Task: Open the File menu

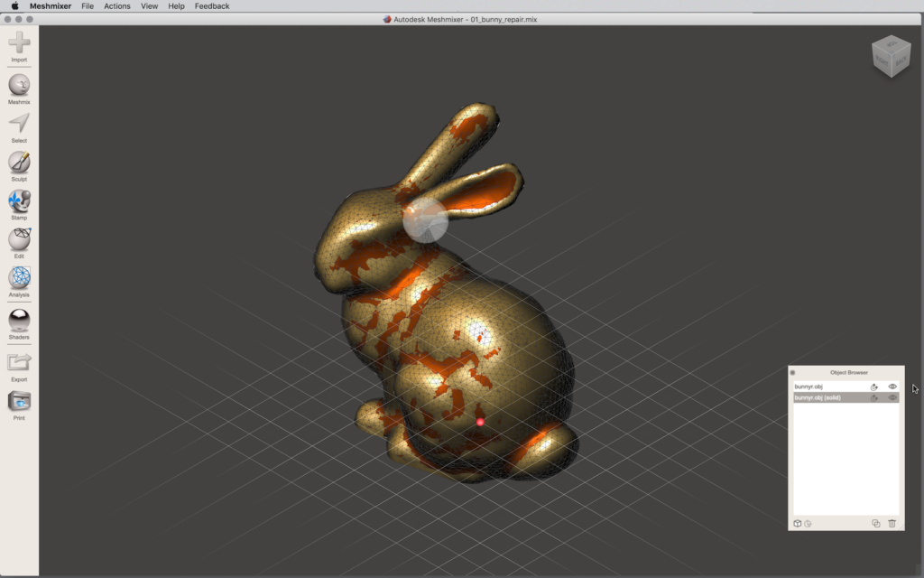Action: [88, 6]
